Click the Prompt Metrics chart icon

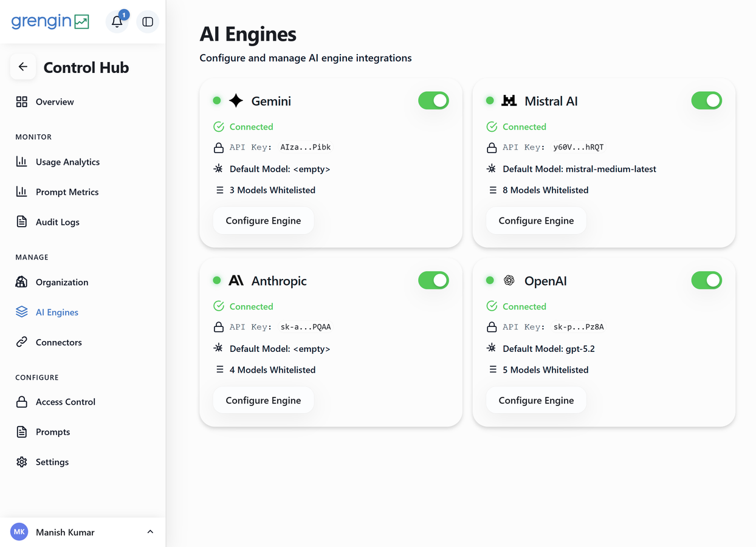(x=22, y=191)
